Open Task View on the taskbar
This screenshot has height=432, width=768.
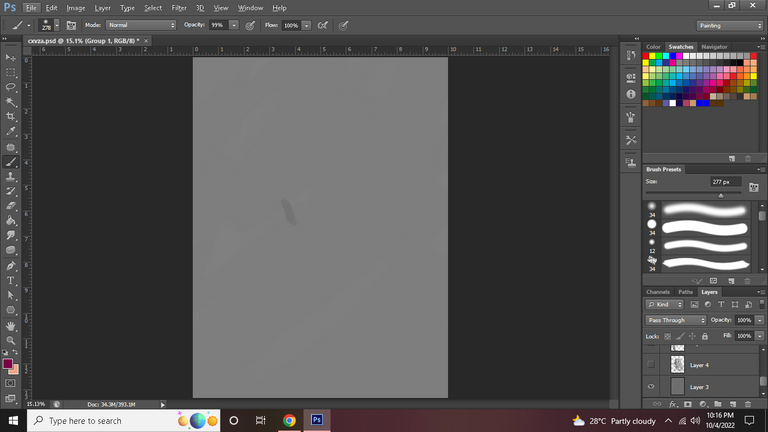(261, 420)
